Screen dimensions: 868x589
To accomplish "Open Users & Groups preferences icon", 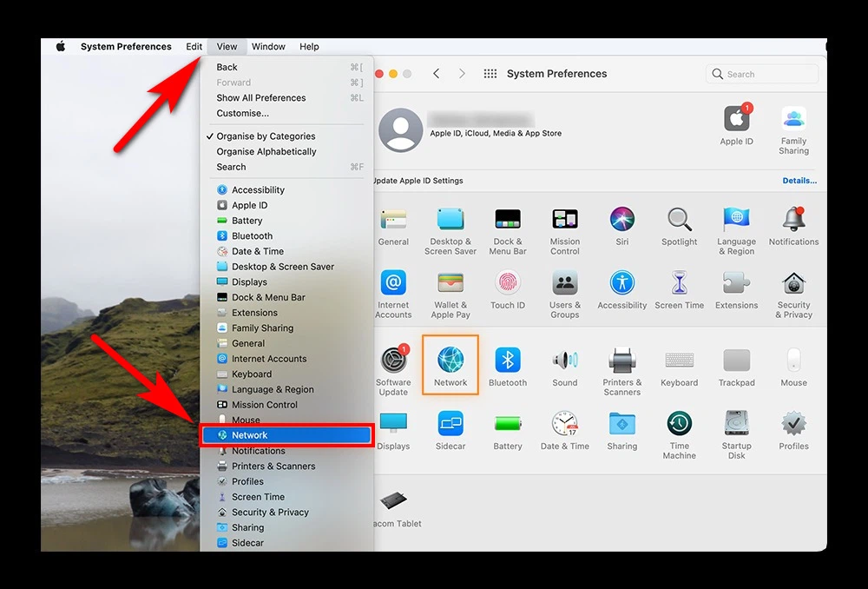I will [x=565, y=282].
